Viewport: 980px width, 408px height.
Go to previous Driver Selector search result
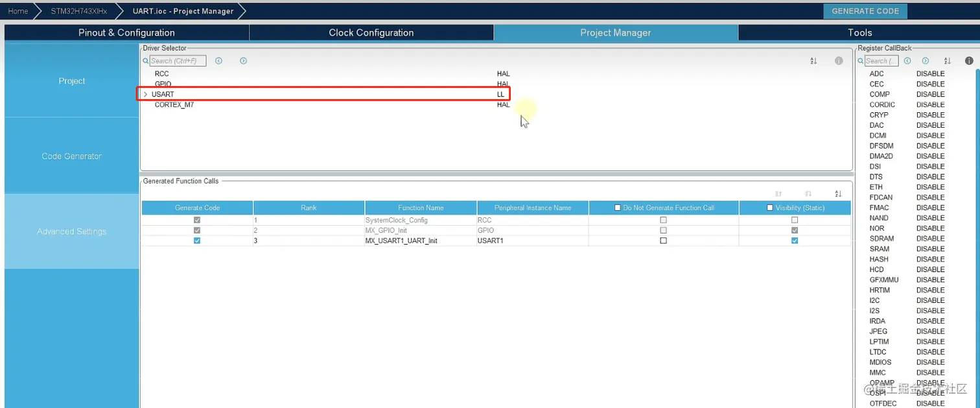(x=219, y=61)
